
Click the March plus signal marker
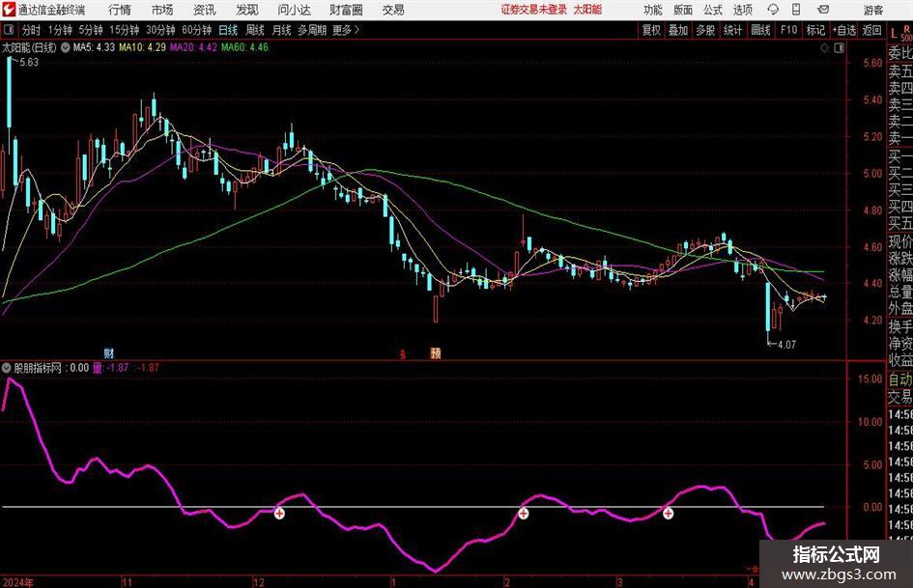pos(668,514)
